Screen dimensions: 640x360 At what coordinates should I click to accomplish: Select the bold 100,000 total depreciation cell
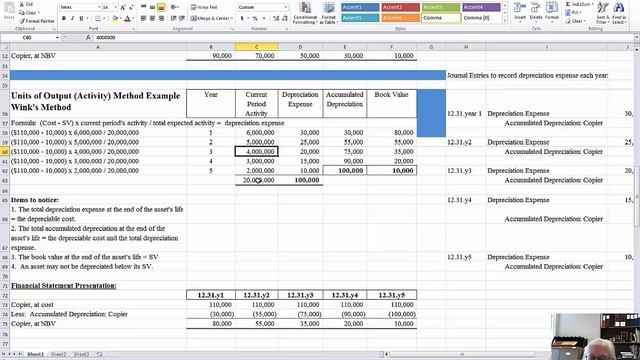[300, 180]
